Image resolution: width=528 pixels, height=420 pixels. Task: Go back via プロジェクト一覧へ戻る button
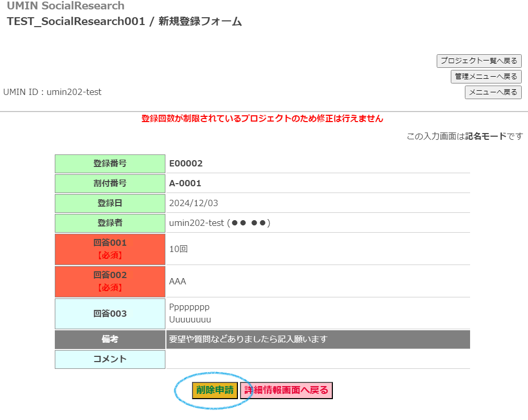tap(479, 61)
